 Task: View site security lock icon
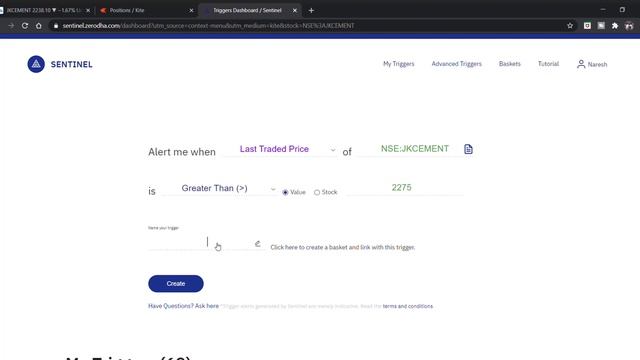[x=56, y=26]
